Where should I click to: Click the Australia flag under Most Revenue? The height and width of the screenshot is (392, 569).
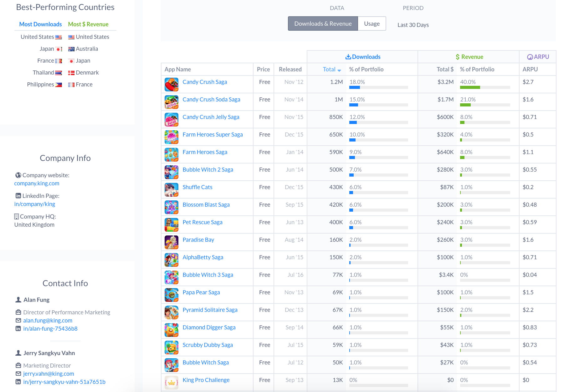tap(71, 49)
